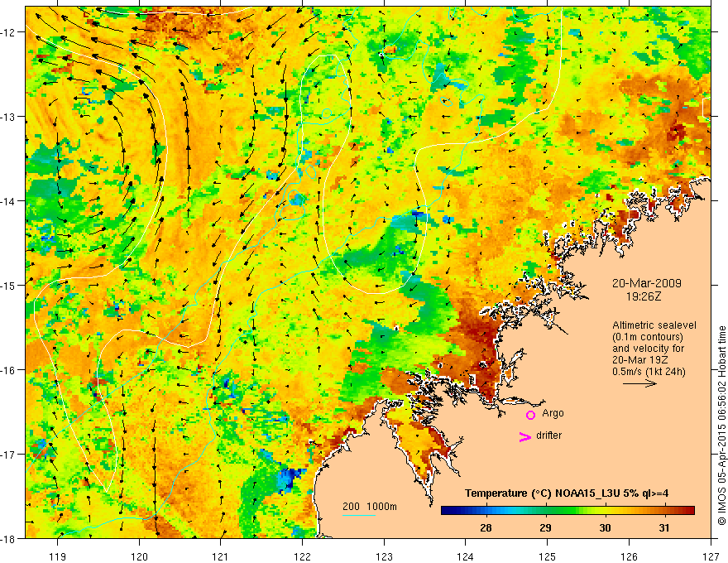Click the '200 1000m' depth contour label

pos(370,507)
